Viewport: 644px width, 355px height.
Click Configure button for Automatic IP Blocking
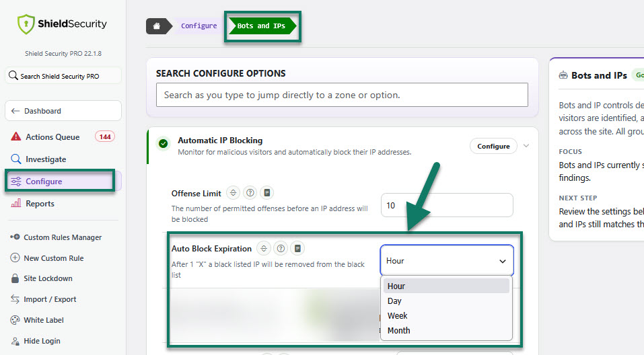493,146
